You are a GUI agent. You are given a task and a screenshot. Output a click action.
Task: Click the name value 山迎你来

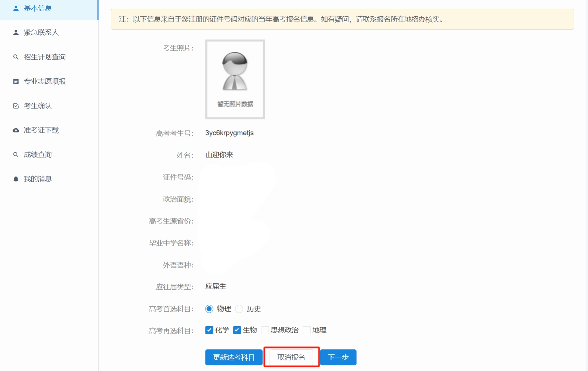219,155
